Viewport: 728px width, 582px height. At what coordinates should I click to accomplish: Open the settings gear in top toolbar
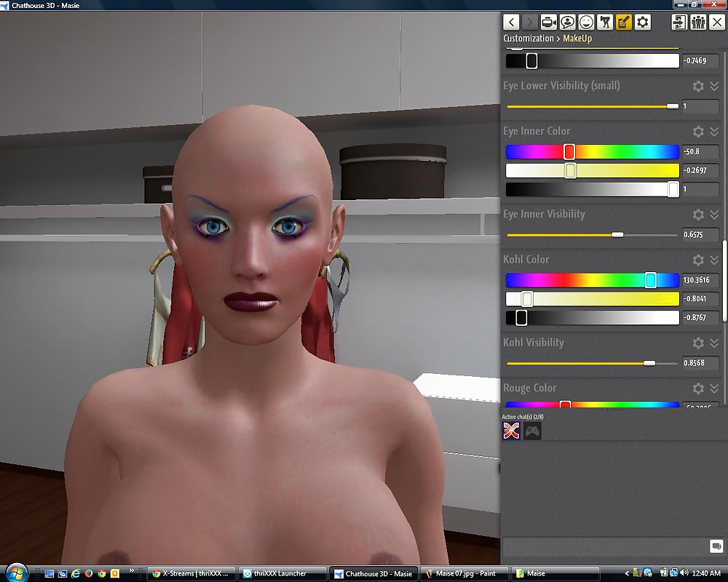pos(643,23)
